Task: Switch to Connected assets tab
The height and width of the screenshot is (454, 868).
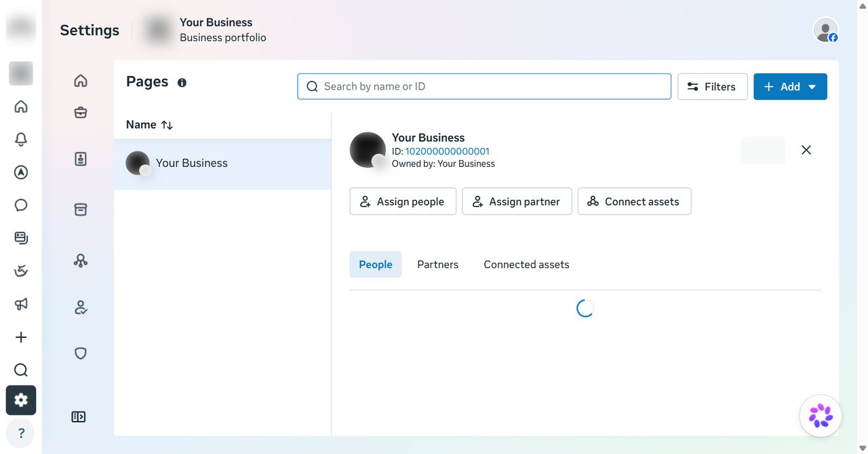Action: pos(526,265)
